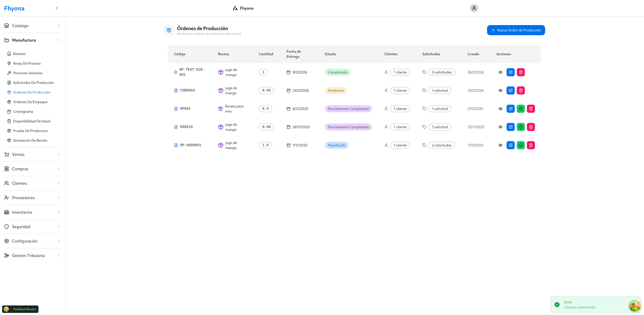
Task: Click the Fhyona logo link in sidebar
Action: tap(14, 8)
